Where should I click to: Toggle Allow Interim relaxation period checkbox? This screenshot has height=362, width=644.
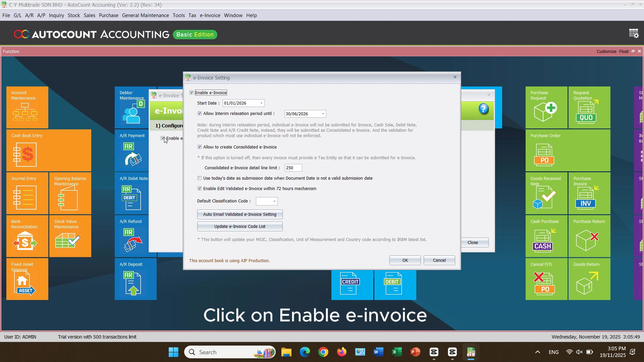tap(200, 114)
